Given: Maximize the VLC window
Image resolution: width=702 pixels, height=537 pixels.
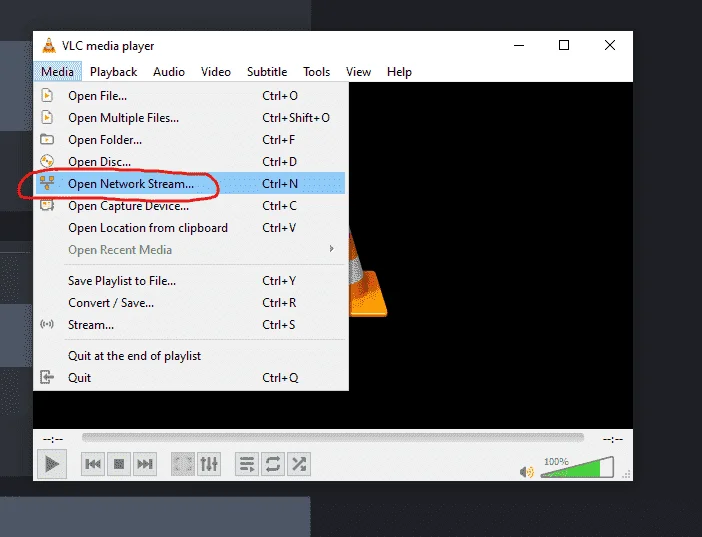Looking at the screenshot, I should point(564,45).
